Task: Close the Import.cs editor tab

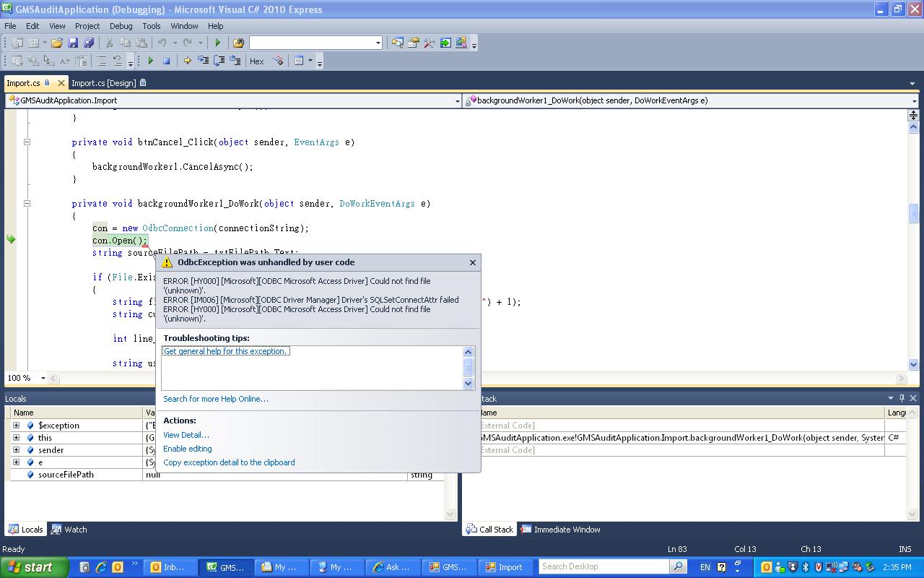Action: [61, 83]
